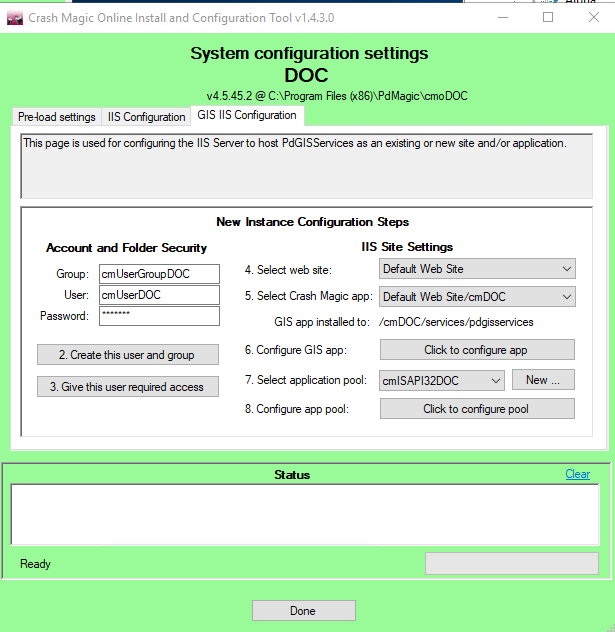Minimize the configuration tool window

tap(503, 17)
